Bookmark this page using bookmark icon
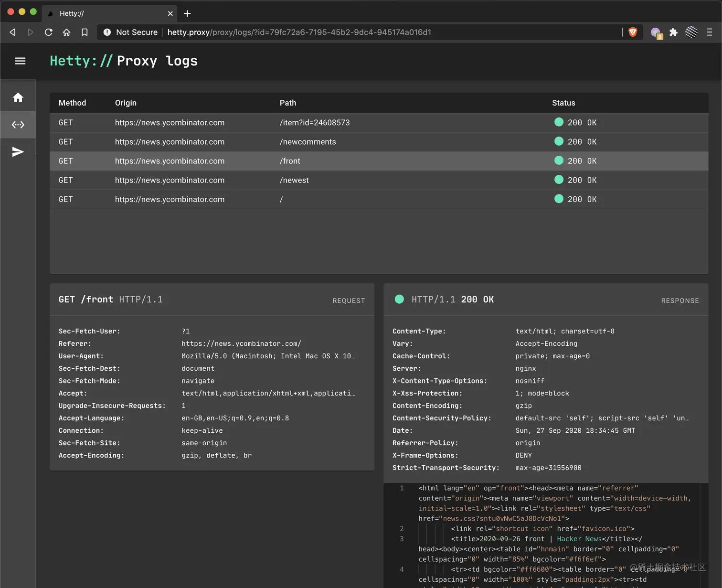 coord(85,32)
